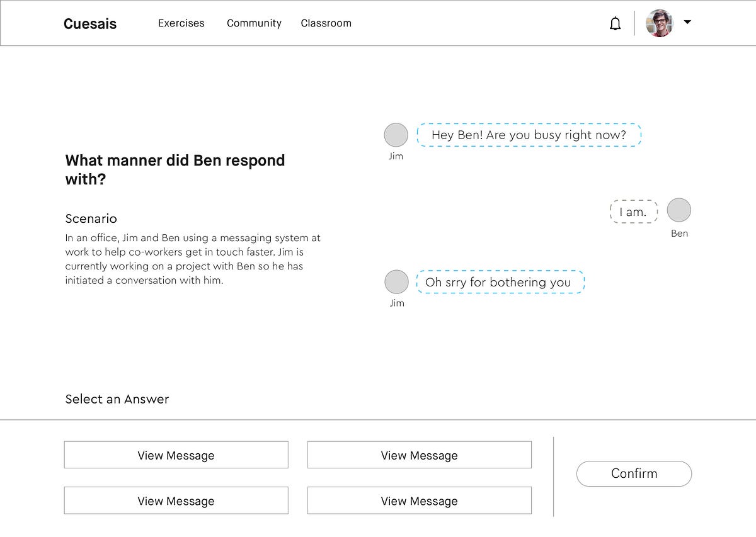The height and width of the screenshot is (537, 756).
Task: Pick the bottom-right View Message option
Action: coord(419,500)
